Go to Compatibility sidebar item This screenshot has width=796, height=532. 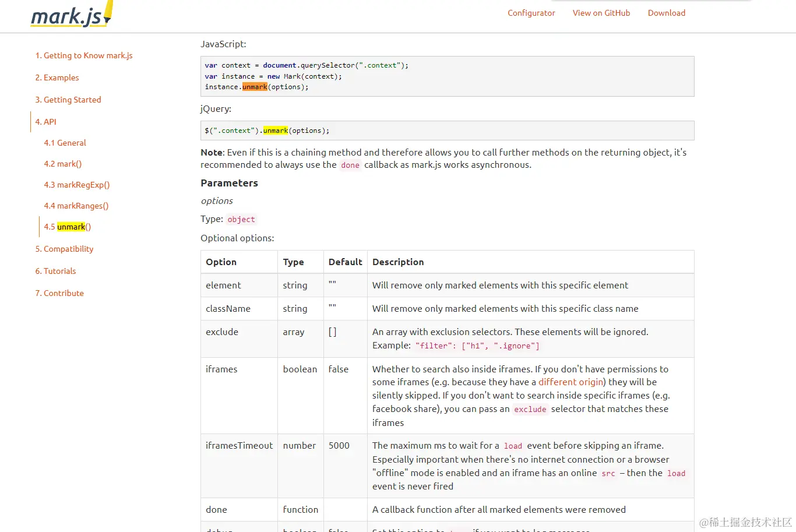(x=64, y=249)
